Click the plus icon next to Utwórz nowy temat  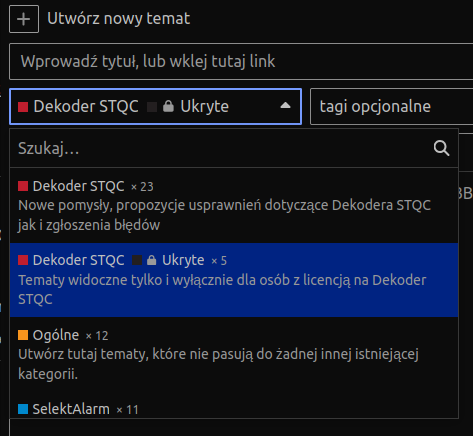(x=24, y=19)
